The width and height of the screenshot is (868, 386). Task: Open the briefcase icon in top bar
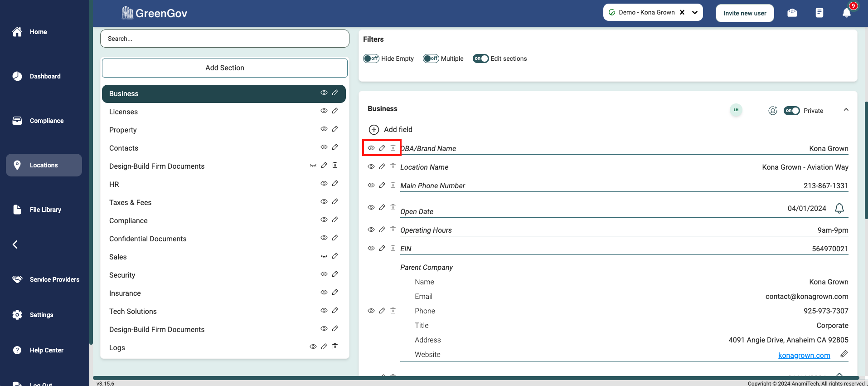point(792,13)
